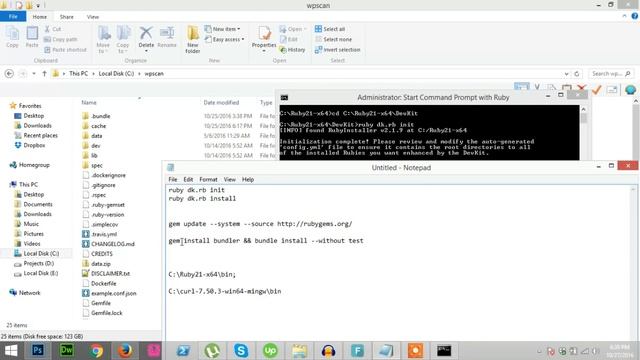Open the New item dropdown
This screenshot has width=640, height=360.
222,29
